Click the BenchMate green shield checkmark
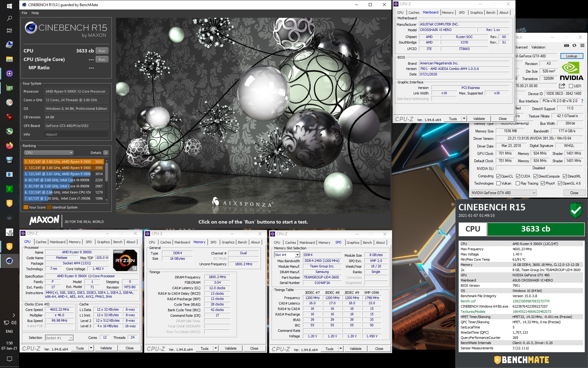The height and width of the screenshot is (368, 588). pos(576,210)
